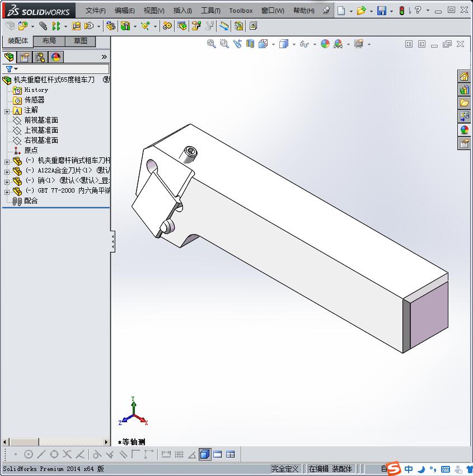Open the View Orientation dropdown arrow
473x476 pixels.
click(x=273, y=45)
